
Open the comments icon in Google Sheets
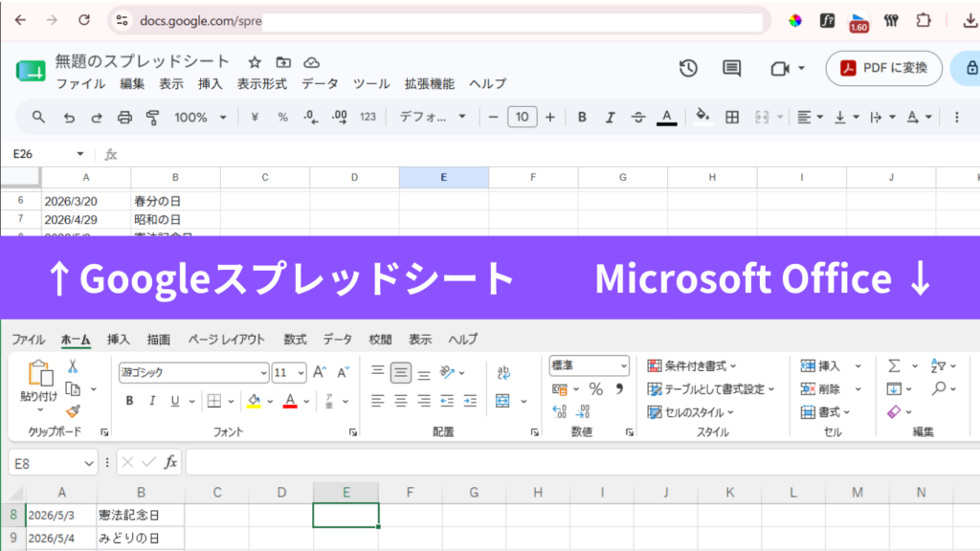[731, 68]
